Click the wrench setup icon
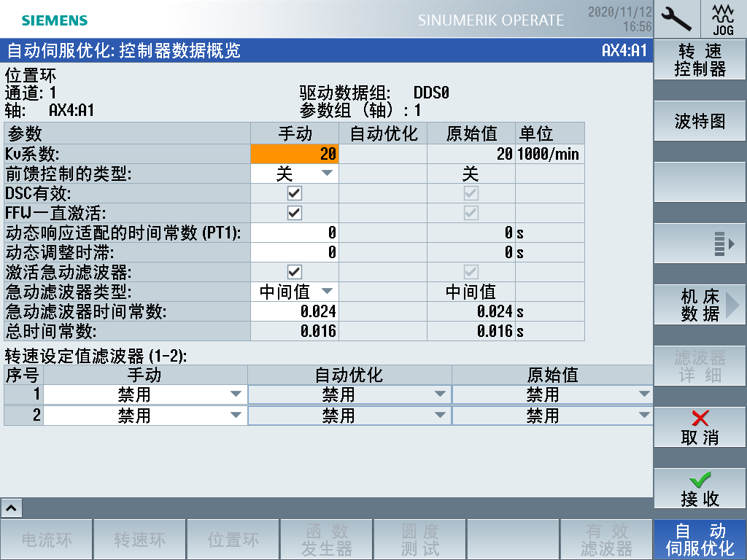The height and width of the screenshot is (560, 747). [x=677, y=19]
